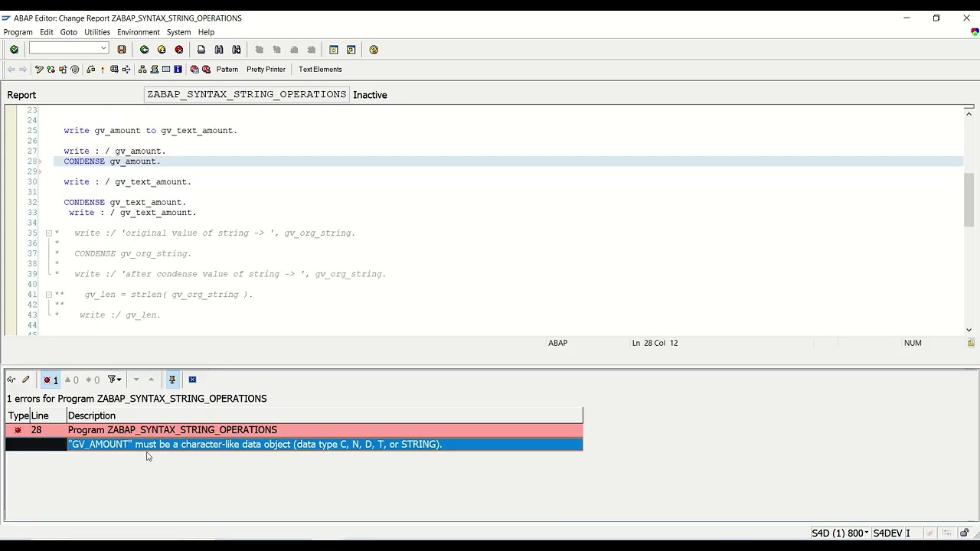Collapse the comment block at line 35
The image size is (980, 551).
click(48, 233)
